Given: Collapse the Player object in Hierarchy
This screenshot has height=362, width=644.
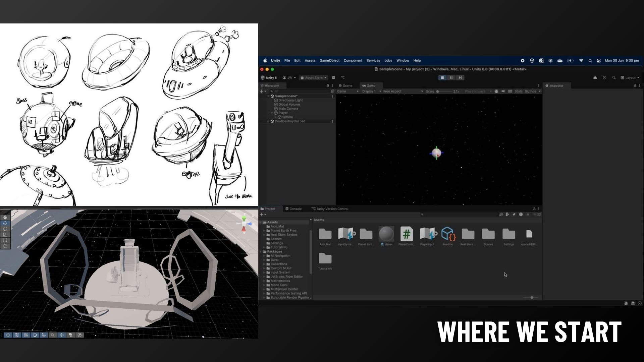Looking at the screenshot, I should pos(272,113).
